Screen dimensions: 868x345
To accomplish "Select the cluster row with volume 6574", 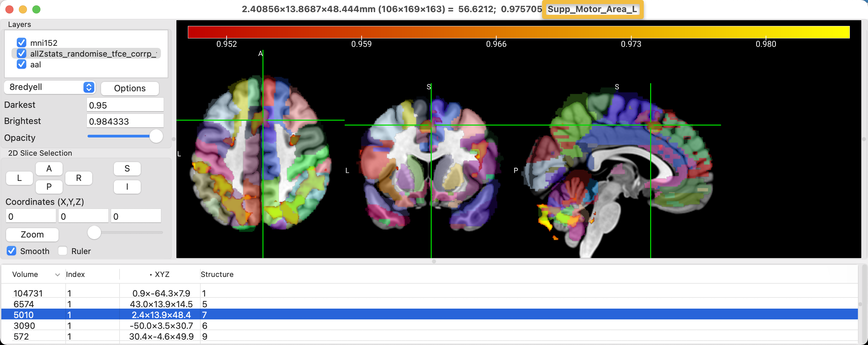I will (x=430, y=304).
